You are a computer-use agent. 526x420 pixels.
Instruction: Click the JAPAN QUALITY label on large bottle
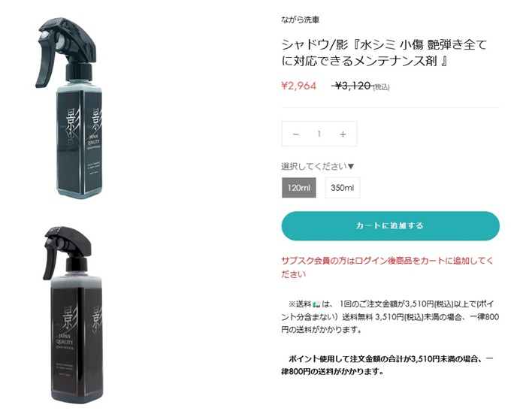[x=65, y=339]
